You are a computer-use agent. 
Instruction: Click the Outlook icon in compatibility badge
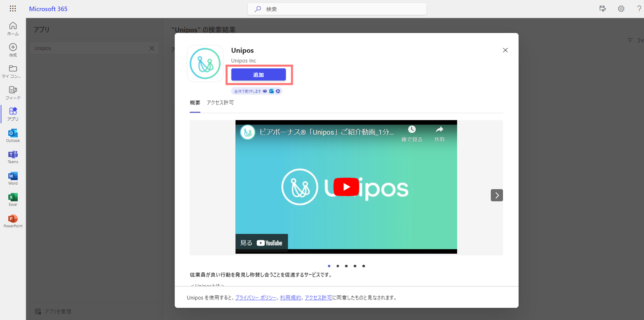(272, 91)
